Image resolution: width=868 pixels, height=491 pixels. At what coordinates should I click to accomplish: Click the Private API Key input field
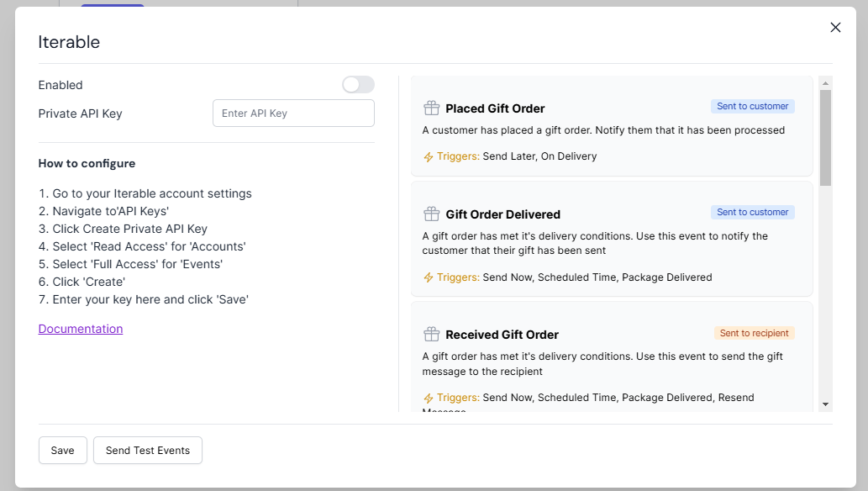coord(293,113)
